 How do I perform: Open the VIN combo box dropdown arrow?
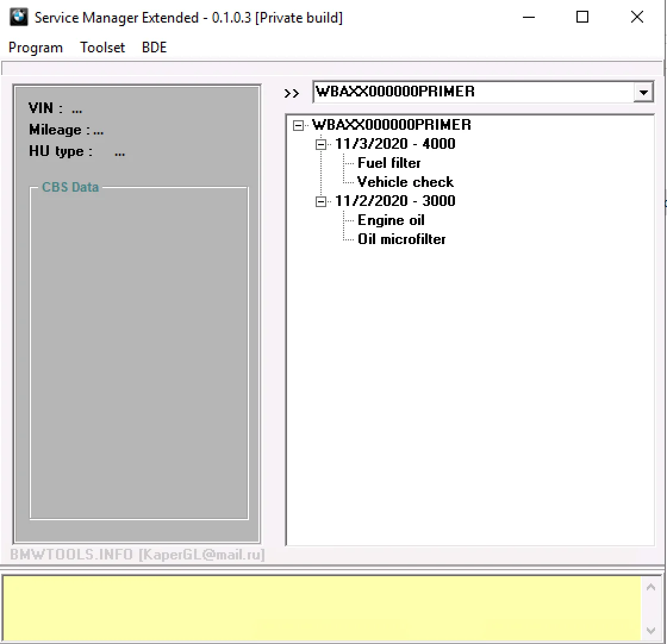point(644,92)
